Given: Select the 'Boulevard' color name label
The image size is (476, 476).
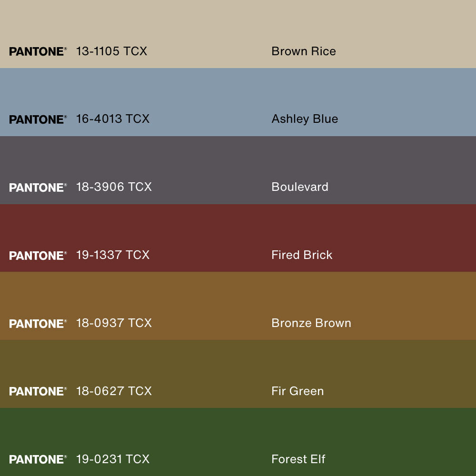Looking at the screenshot, I should point(299,187).
